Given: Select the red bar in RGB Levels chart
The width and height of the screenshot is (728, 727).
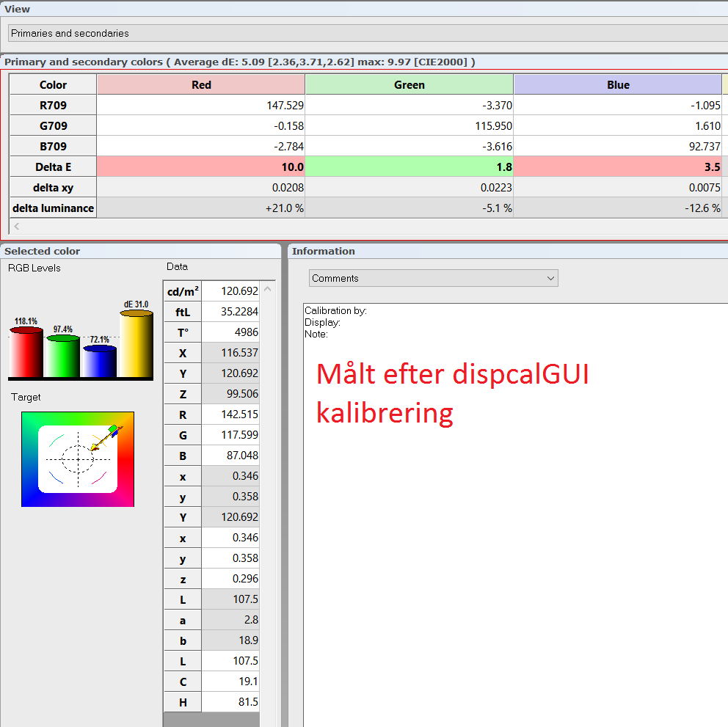Looking at the screenshot, I should [26, 352].
